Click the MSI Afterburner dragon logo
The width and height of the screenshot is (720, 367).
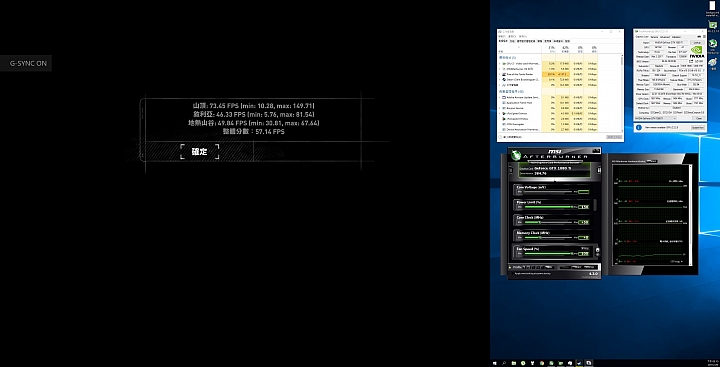[516, 155]
